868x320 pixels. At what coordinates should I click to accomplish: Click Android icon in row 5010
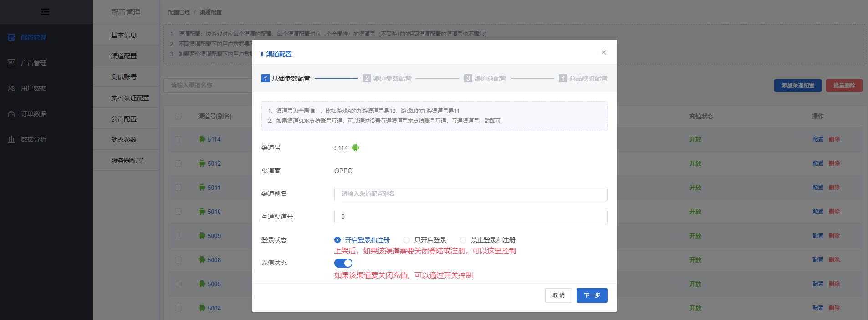point(202,211)
